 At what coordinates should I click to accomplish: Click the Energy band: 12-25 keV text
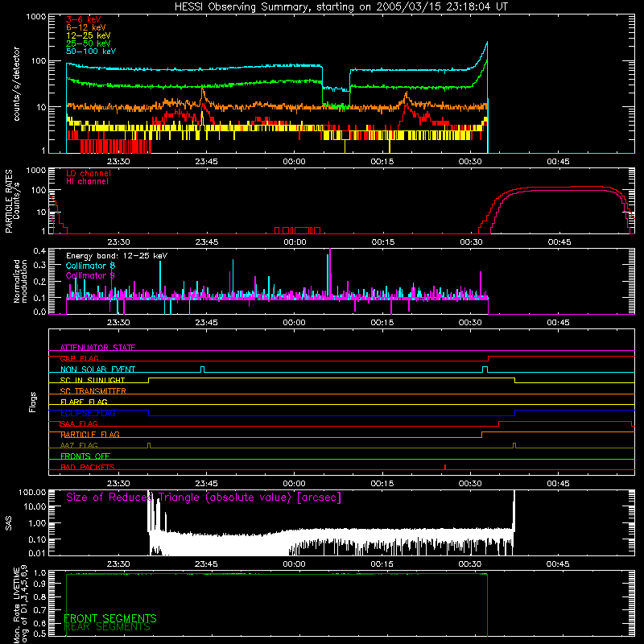click(117, 256)
